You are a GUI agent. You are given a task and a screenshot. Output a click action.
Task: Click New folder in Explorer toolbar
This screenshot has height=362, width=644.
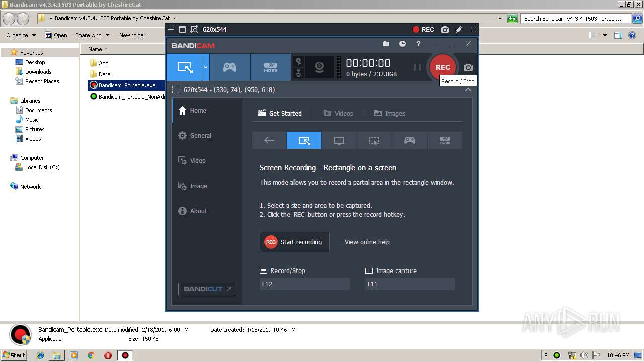coord(132,35)
